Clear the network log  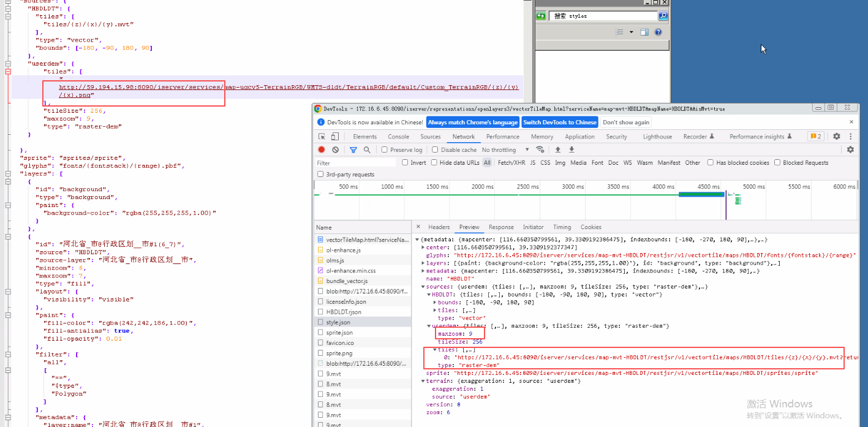pyautogui.click(x=335, y=149)
